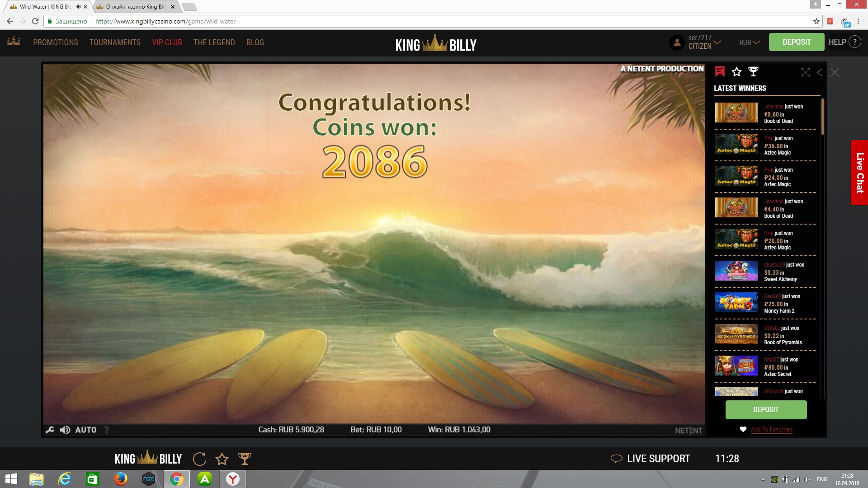
Task: Click the King Billy castle icon in navbar
Action: coord(14,41)
